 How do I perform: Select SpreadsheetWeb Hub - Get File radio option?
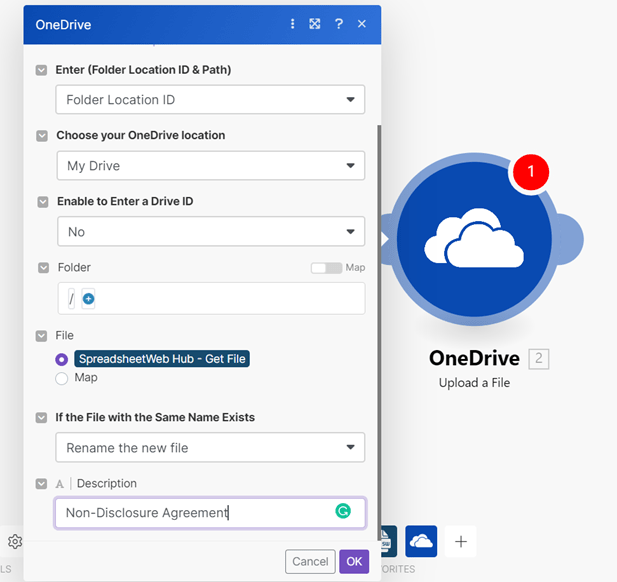point(62,359)
